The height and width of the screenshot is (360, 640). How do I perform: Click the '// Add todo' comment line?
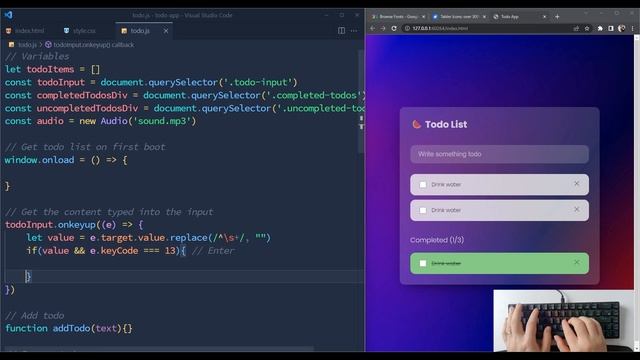(x=35, y=316)
